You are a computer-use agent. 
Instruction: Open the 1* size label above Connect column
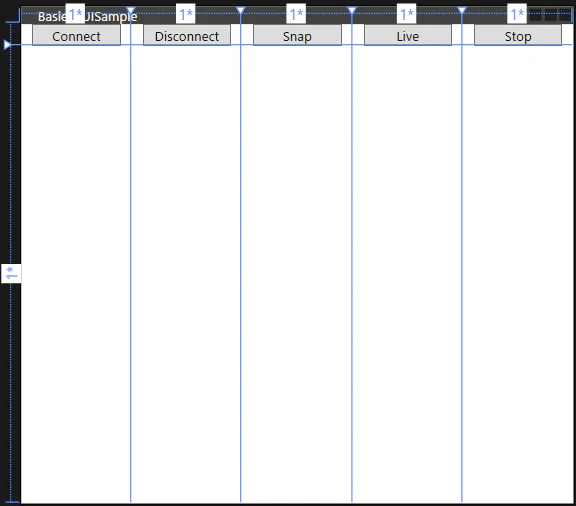coord(75,14)
